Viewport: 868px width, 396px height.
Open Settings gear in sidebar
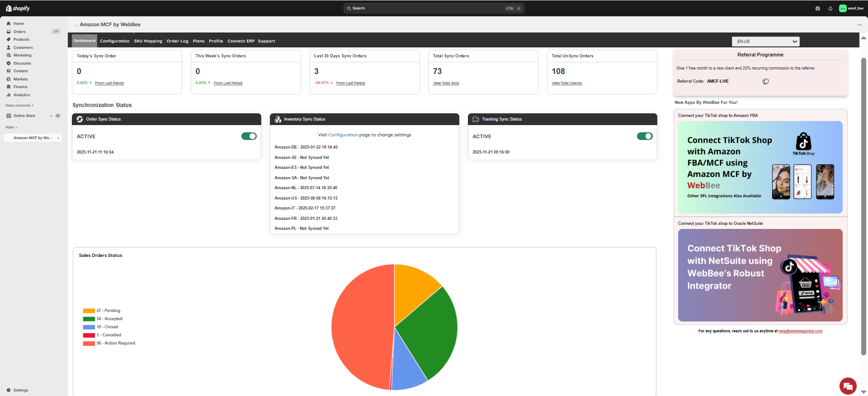point(9,390)
